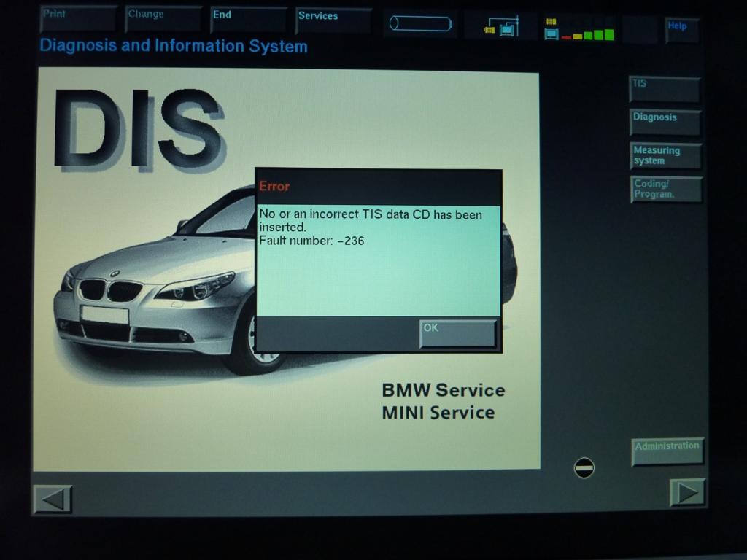Click the 'BMW Service' text

click(x=444, y=390)
